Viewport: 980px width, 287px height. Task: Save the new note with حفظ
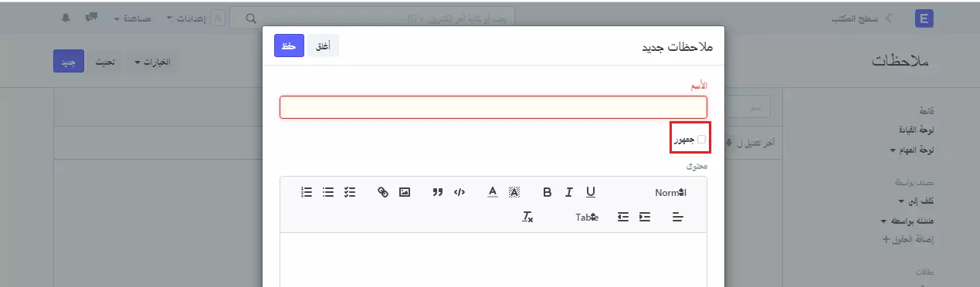coord(289,46)
